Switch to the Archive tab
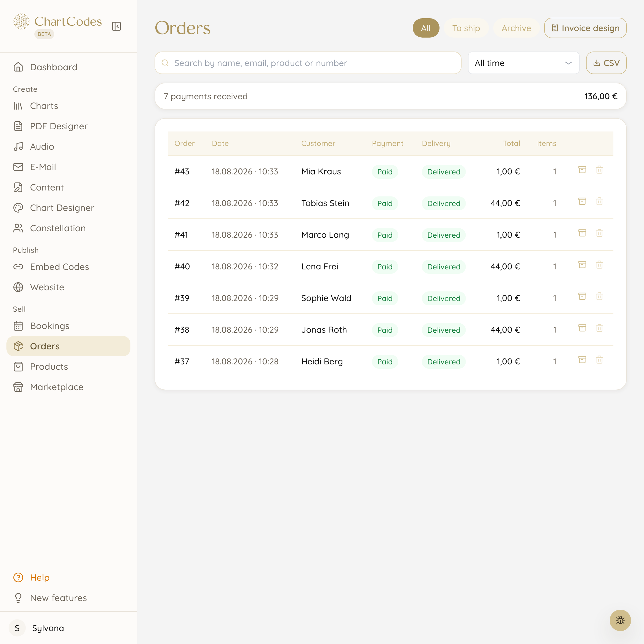The width and height of the screenshot is (644, 644). pos(516,28)
